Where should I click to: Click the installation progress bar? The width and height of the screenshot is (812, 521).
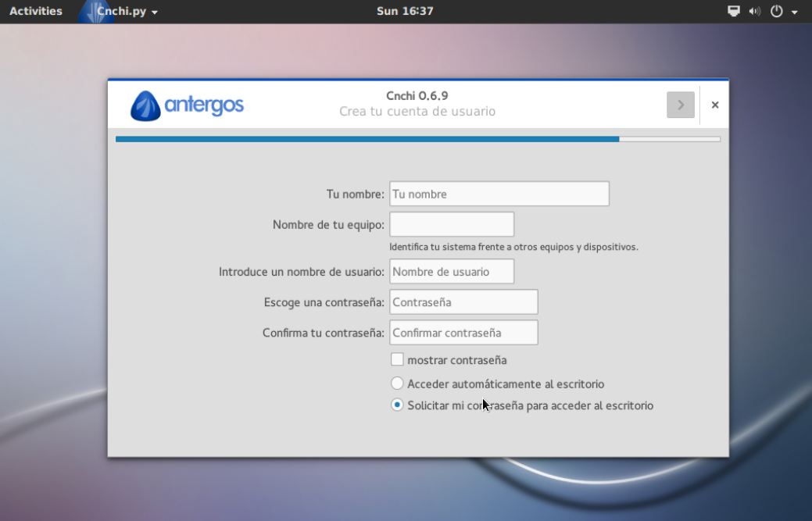[418, 139]
